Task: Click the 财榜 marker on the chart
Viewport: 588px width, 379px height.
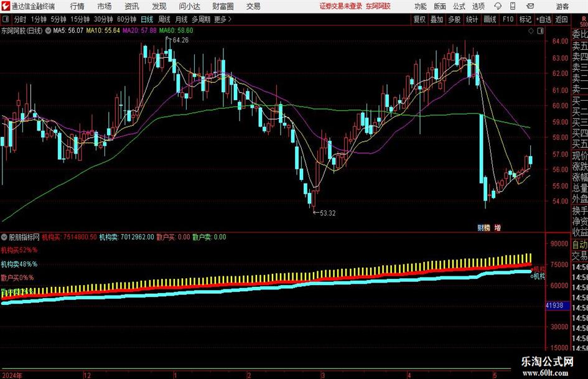Action: tap(483, 227)
